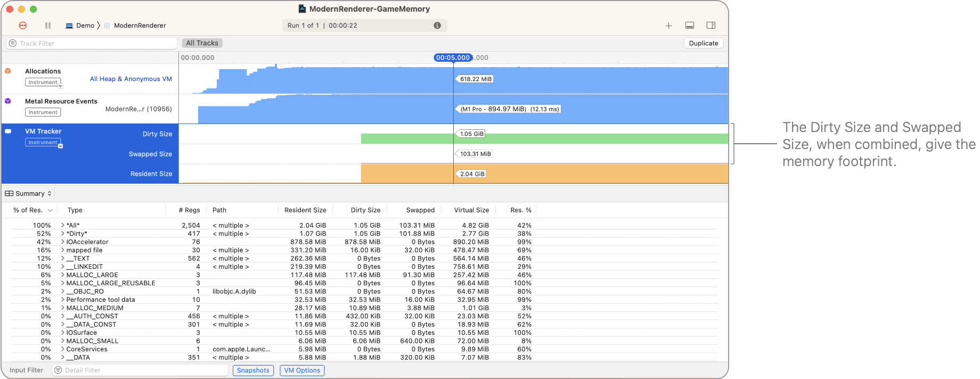
Task: Expand the MALLOC_LARGE row
Action: (x=62, y=275)
